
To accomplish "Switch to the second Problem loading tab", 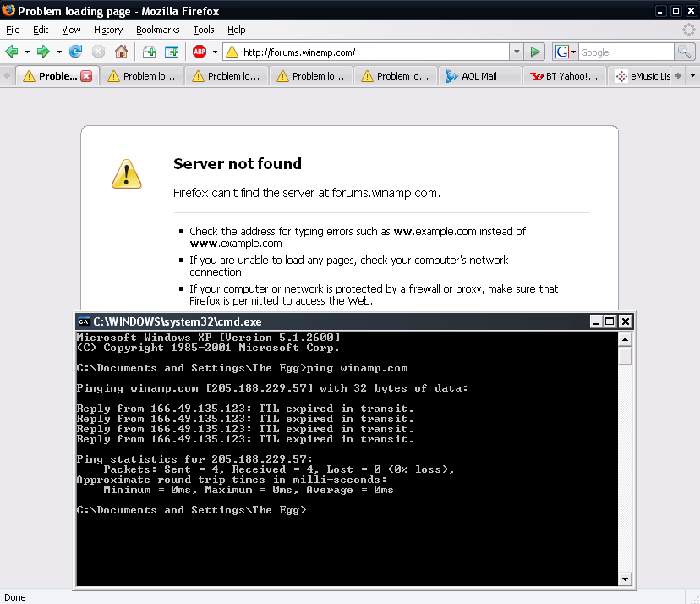I will [x=142, y=76].
